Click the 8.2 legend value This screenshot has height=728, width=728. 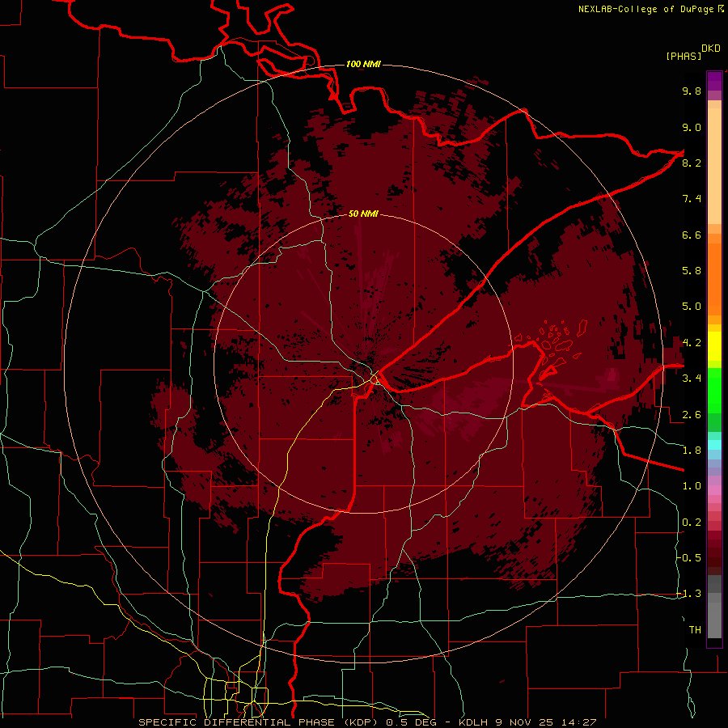pos(692,163)
